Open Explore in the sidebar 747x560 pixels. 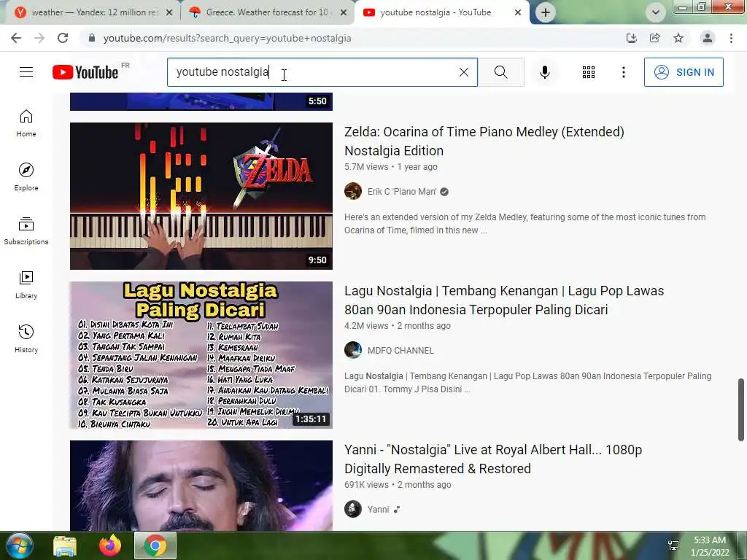(x=26, y=177)
